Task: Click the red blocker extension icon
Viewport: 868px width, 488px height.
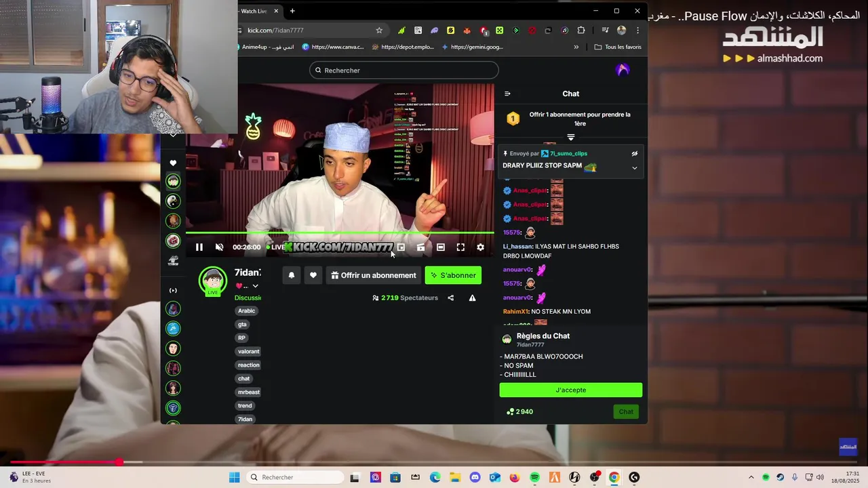Action: point(532,30)
